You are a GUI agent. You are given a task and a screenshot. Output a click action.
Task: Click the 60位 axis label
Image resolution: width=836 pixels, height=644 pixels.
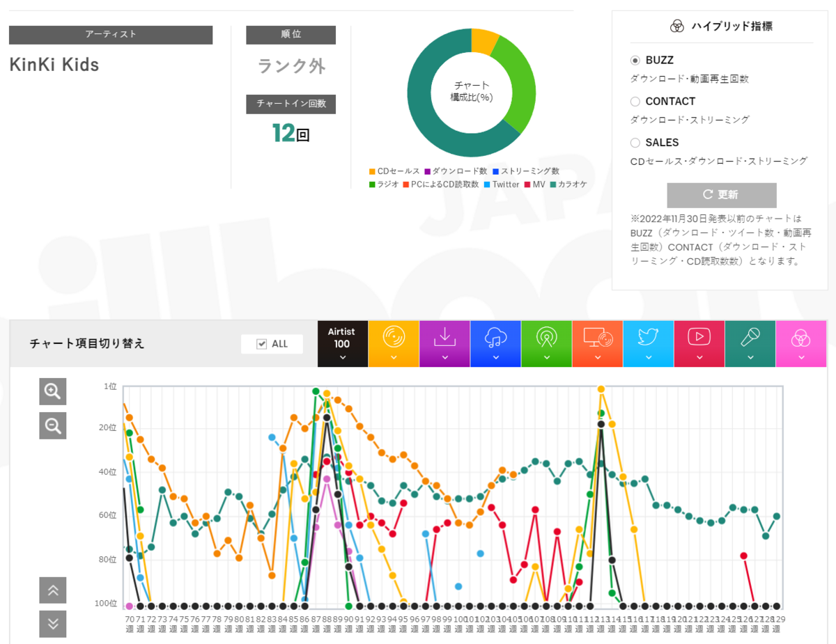109,515
